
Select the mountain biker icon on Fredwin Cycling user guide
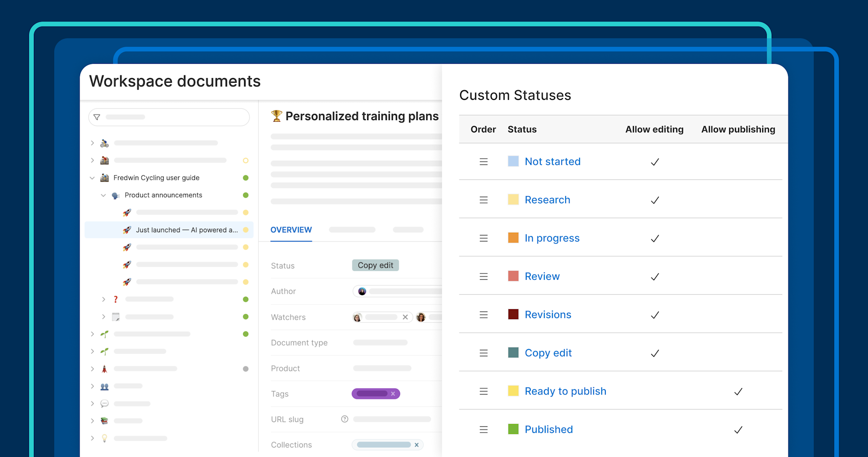[x=104, y=178]
